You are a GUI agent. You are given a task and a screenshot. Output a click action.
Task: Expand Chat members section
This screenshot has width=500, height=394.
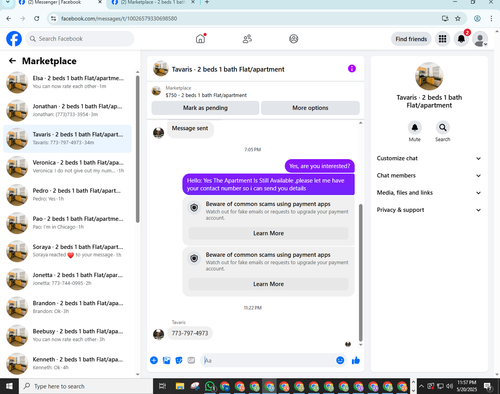click(429, 175)
